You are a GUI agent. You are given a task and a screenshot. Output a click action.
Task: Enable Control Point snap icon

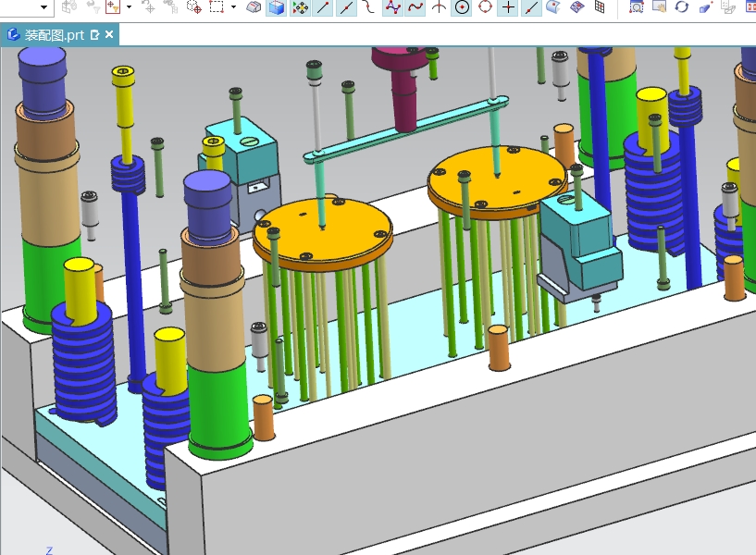coord(369,6)
